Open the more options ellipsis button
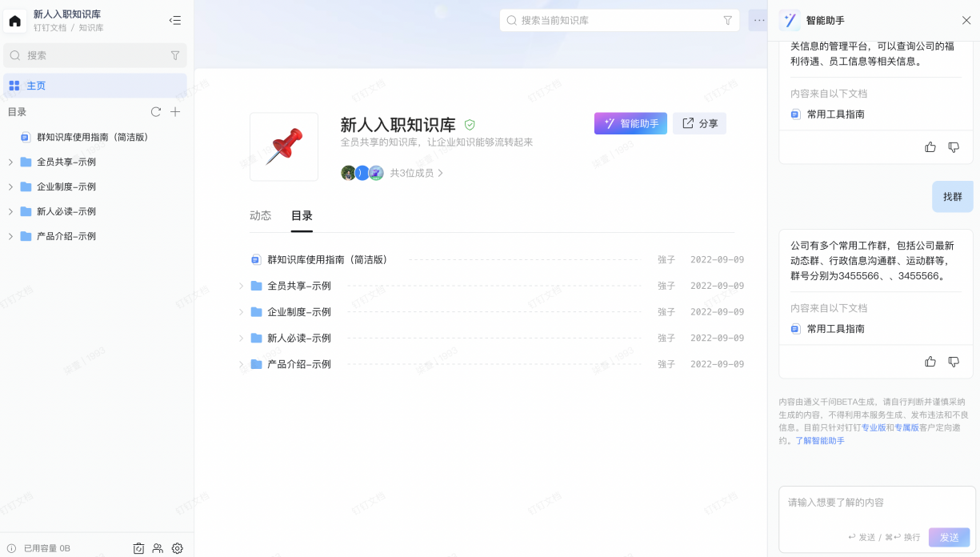The width and height of the screenshot is (980, 557). [758, 20]
